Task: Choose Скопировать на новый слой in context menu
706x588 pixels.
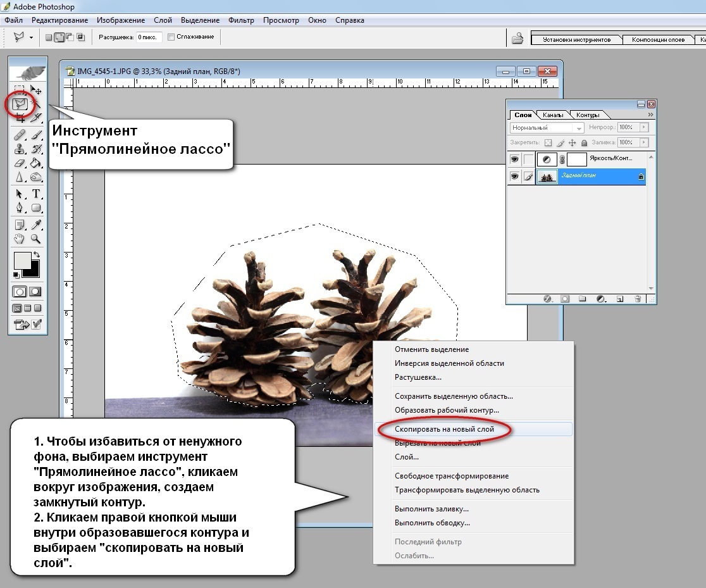Action: coord(473,429)
